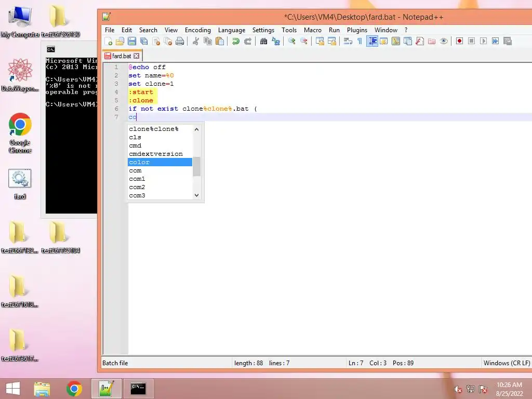Click autocomplete list scroll down arrow
Viewport: 532px width, 399px height.
point(196,195)
